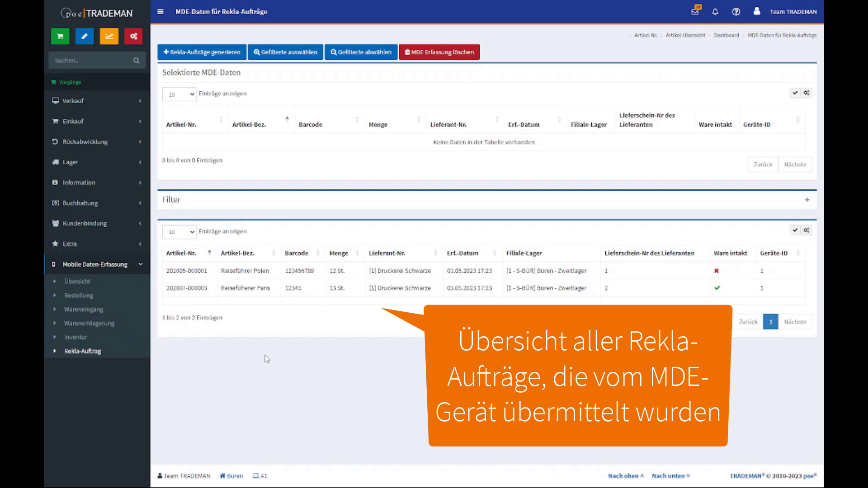868x488 pixels.
Task: Open Warenumlagerung submenu item
Action: click(89, 324)
